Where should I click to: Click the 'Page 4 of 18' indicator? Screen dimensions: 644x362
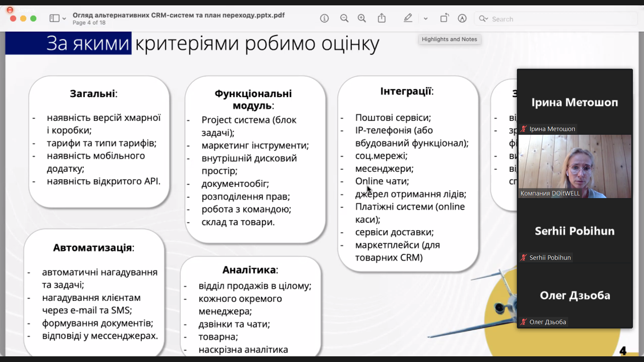89,22
